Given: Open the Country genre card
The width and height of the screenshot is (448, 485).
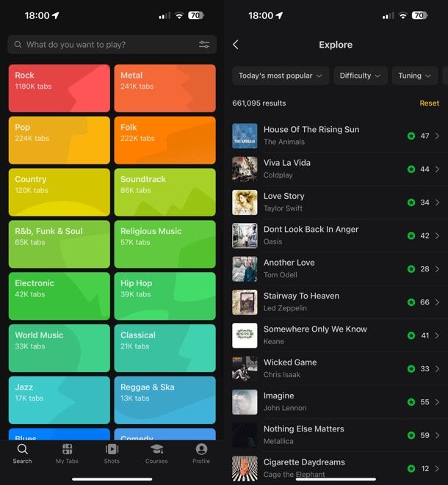Looking at the screenshot, I should tap(59, 192).
